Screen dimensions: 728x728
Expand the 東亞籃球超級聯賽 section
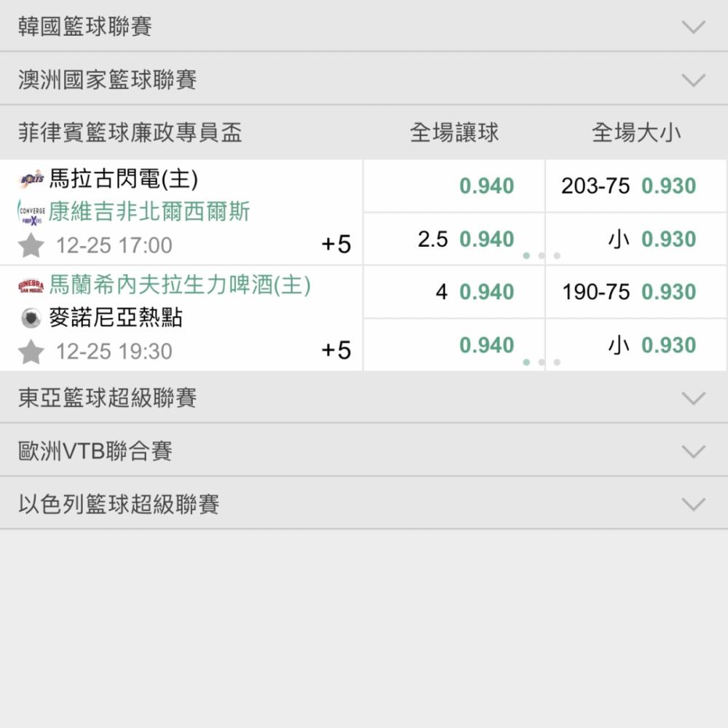pyautogui.click(x=694, y=398)
